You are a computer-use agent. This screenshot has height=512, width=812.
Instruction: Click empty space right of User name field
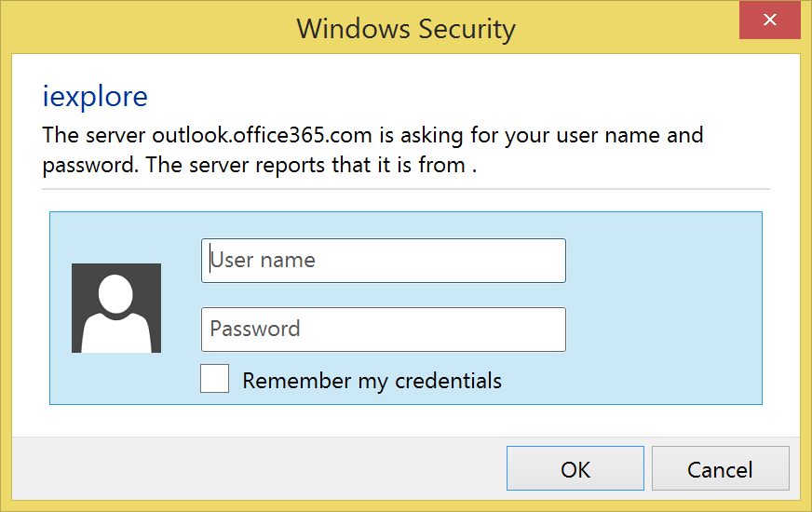pyautogui.click(x=661, y=261)
